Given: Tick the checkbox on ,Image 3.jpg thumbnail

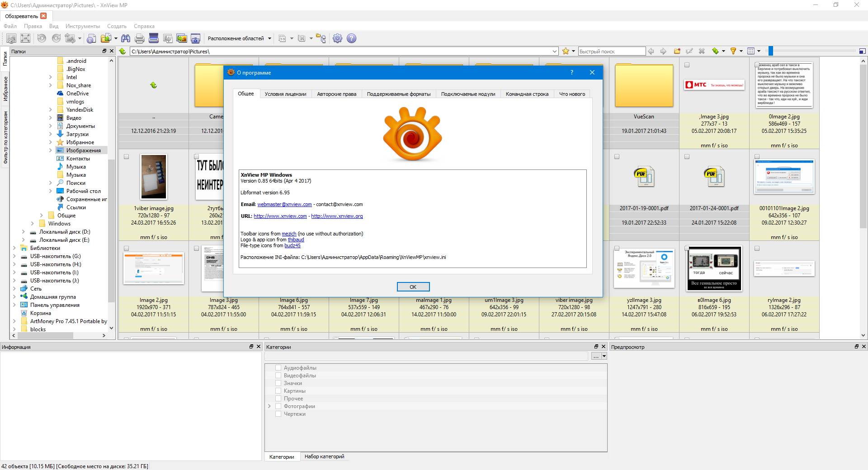Looking at the screenshot, I should click(687, 65).
